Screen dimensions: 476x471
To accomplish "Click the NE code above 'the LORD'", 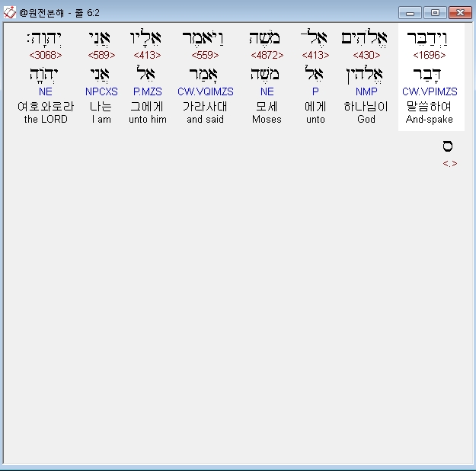I will click(x=46, y=91).
